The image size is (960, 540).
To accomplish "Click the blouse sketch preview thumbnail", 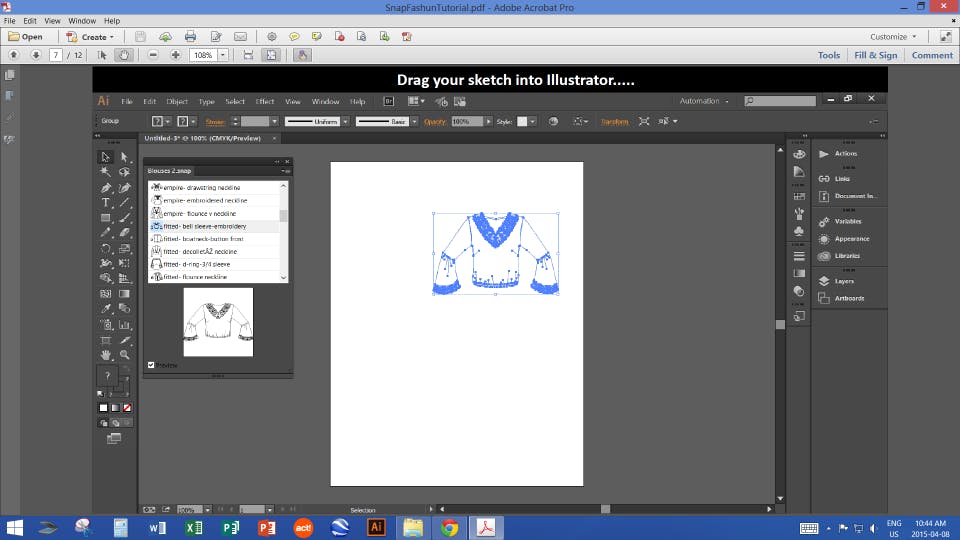I will coord(218,322).
